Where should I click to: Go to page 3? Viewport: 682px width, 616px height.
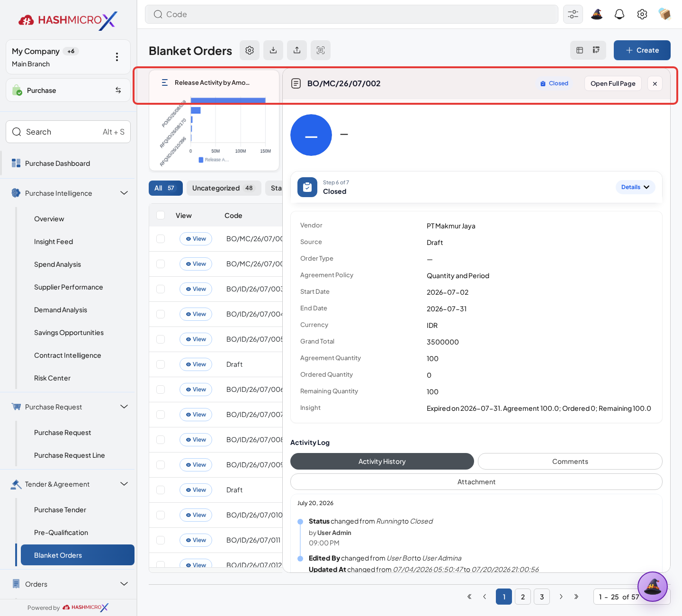pos(542,597)
